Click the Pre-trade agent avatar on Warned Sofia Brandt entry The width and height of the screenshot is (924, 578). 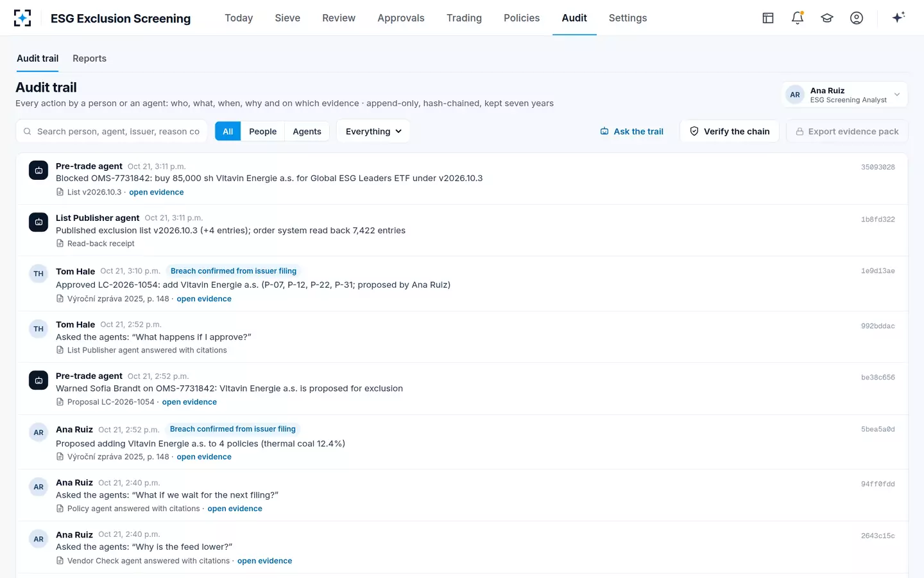[38, 380]
